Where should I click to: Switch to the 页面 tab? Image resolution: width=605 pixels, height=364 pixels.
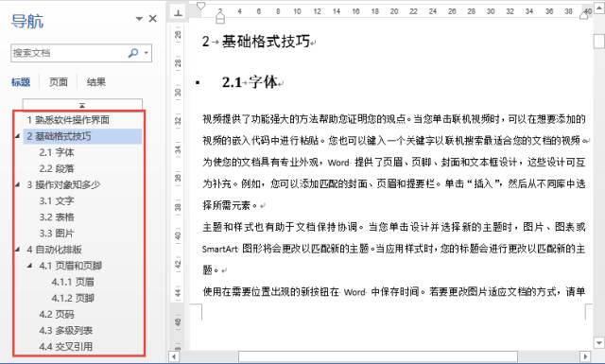coord(59,82)
